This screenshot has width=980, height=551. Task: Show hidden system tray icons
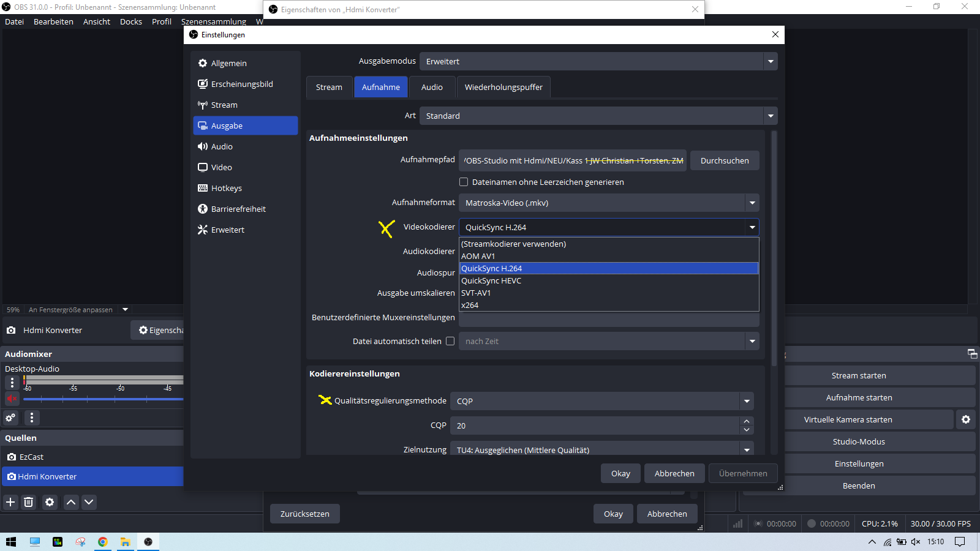point(872,542)
